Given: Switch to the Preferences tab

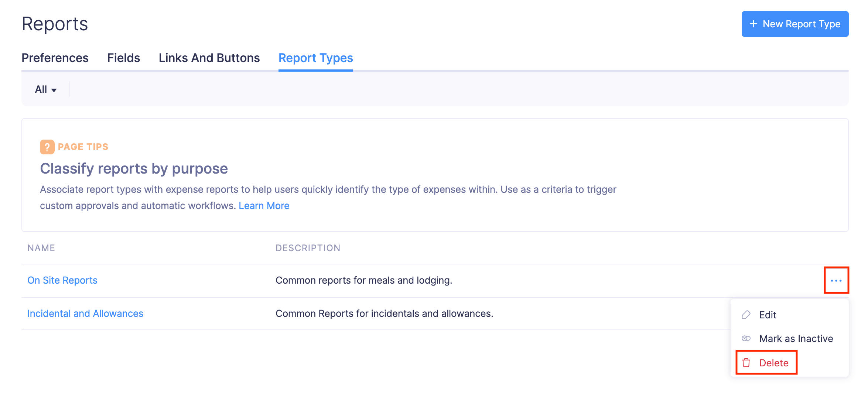Looking at the screenshot, I should pyautogui.click(x=55, y=58).
